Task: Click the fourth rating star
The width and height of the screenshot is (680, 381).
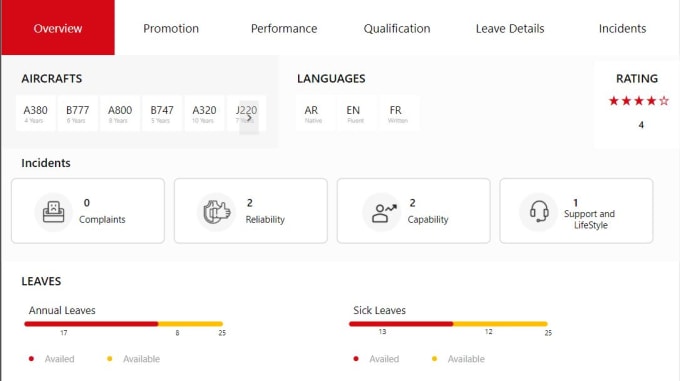Action: [651, 101]
